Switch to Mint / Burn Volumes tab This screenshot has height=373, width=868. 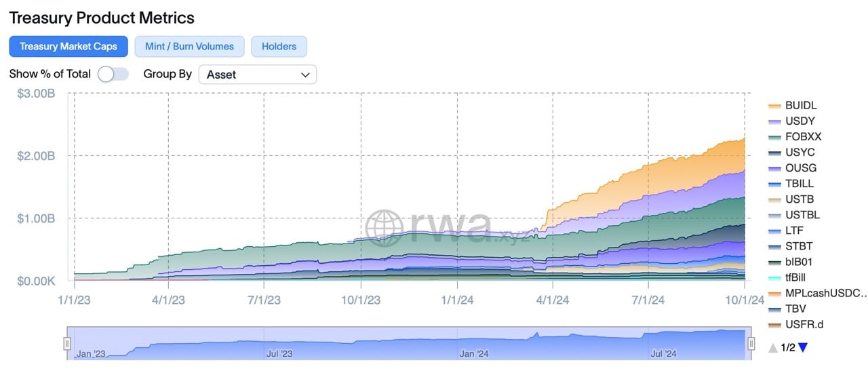[x=189, y=47]
